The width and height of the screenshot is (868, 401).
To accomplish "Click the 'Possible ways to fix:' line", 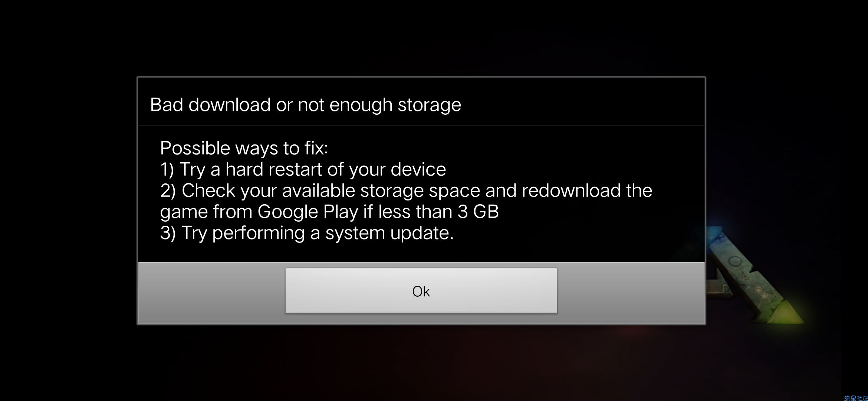I will point(244,148).
